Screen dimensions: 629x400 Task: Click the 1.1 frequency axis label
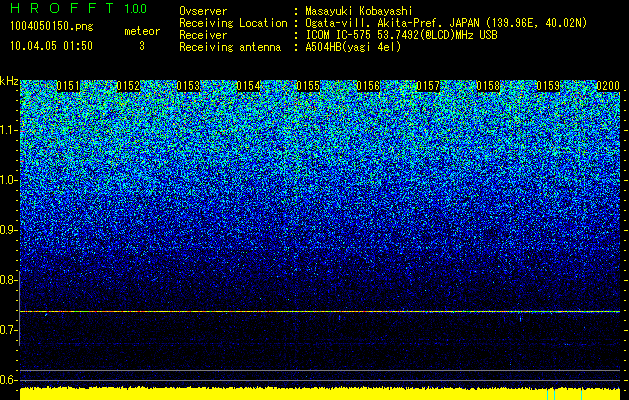point(7,130)
